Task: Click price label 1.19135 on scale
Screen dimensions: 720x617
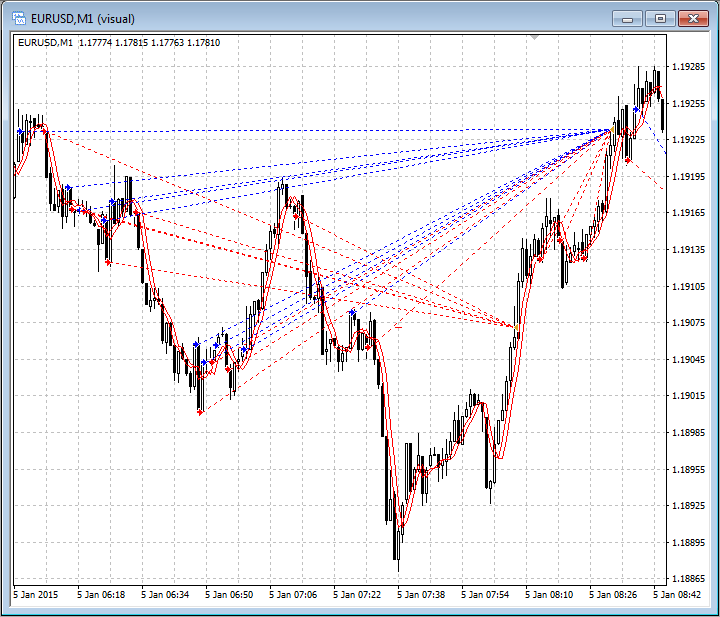Action: click(x=688, y=250)
